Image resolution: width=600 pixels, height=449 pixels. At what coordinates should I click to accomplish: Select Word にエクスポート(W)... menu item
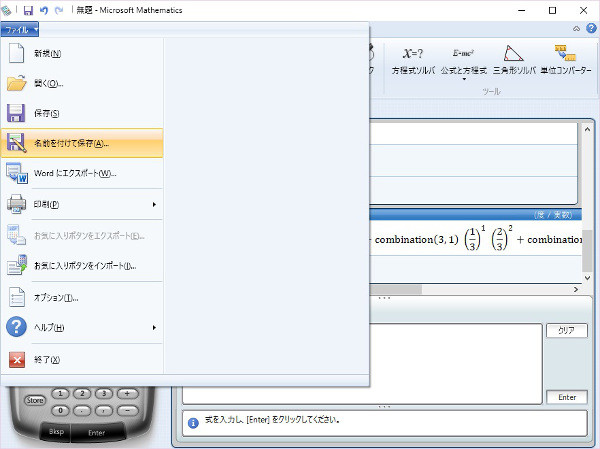[x=82, y=173]
